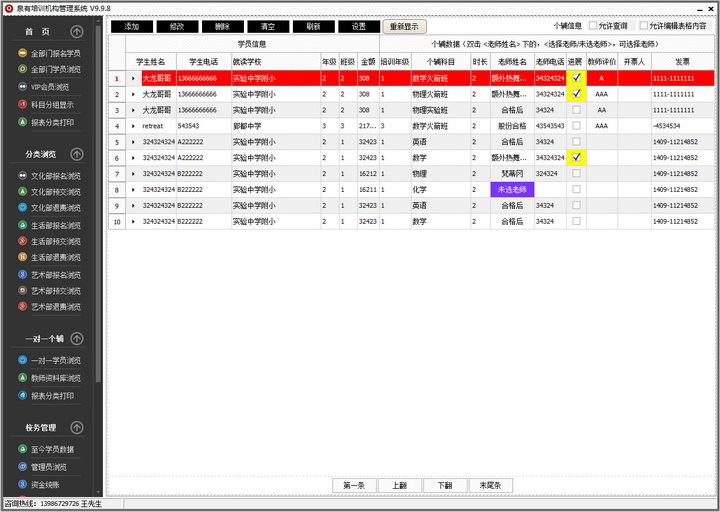Select 邯郸中学 school cell in row 4
Screen dimensions: 720x512
click(276, 126)
